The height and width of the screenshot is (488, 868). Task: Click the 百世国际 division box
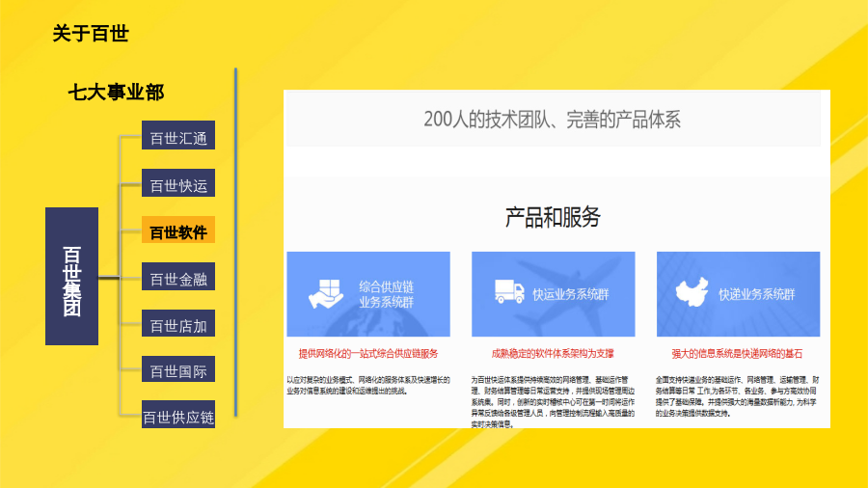(x=178, y=369)
